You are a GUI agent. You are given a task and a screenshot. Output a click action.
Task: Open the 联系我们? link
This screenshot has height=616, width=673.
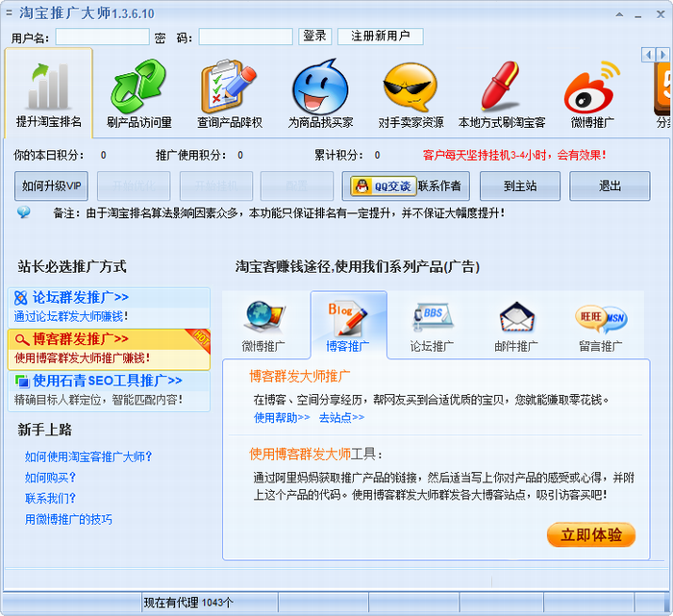coord(50,499)
